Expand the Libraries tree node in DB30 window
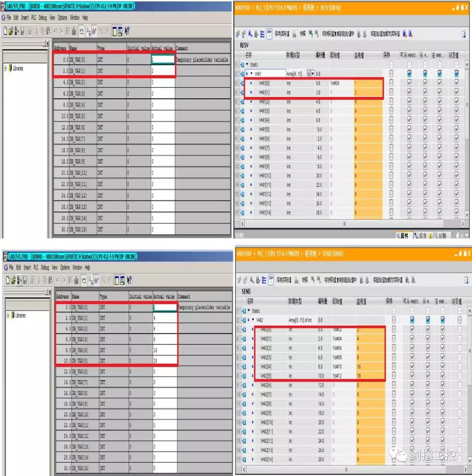This screenshot has height=476, width=472. [x=6, y=69]
